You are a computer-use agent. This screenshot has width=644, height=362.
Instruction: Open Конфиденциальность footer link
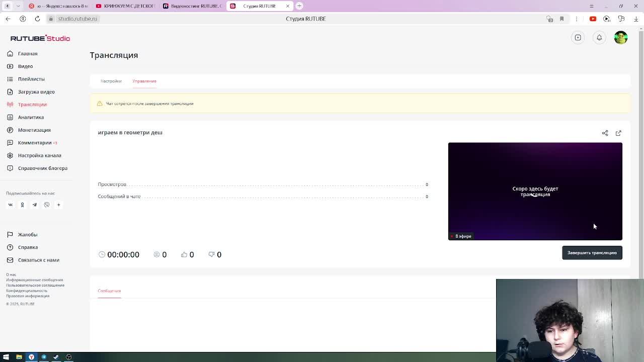[27, 291]
